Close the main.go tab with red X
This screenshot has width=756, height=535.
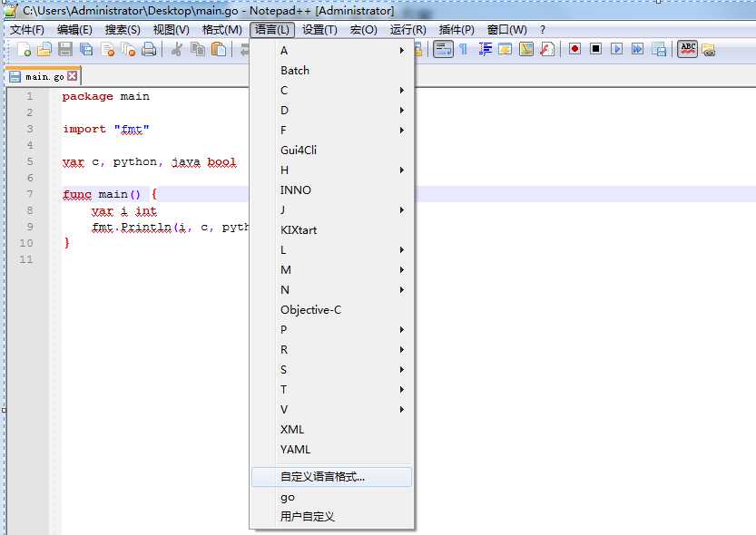[x=73, y=76]
